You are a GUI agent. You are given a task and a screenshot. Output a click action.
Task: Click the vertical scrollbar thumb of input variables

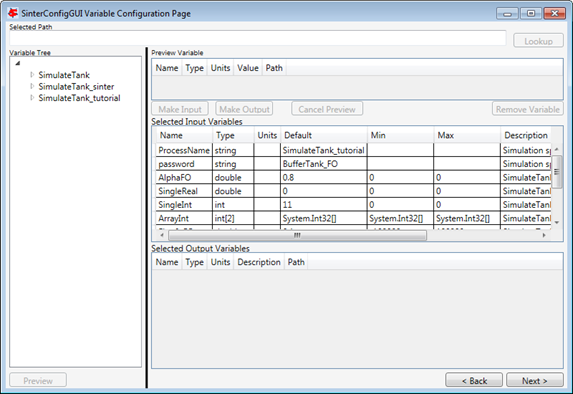click(x=557, y=172)
